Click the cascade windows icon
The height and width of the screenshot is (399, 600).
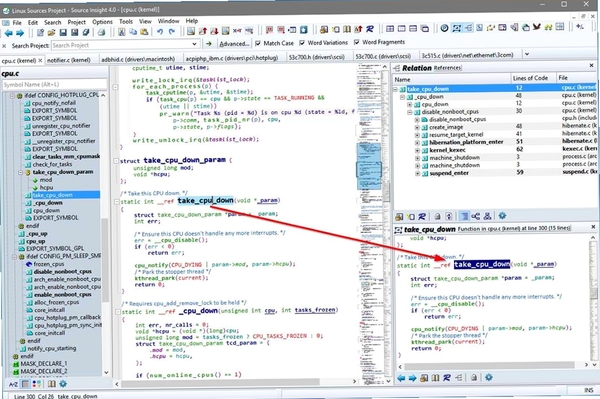(x=425, y=28)
